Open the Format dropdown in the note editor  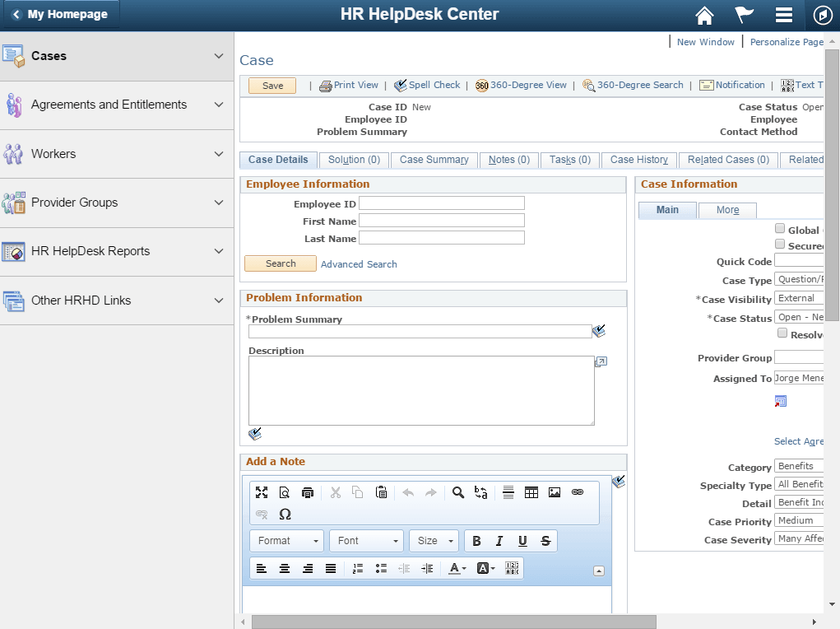pos(285,541)
